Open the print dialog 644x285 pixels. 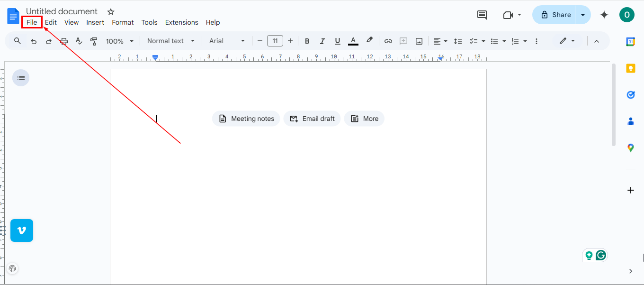(64, 41)
